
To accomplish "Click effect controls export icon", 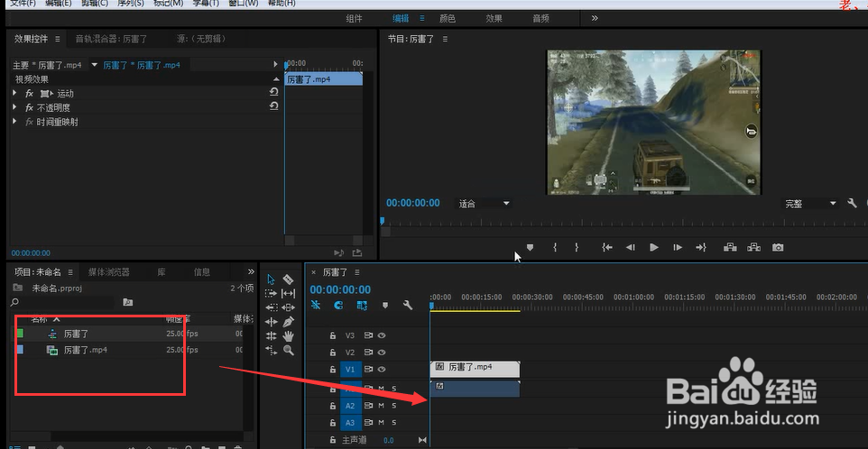I will pos(357,252).
